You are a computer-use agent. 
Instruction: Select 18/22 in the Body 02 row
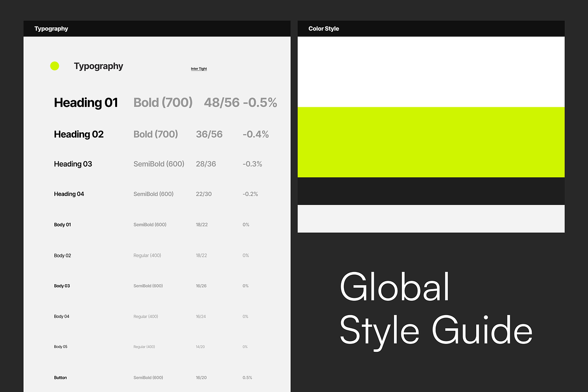(201, 256)
